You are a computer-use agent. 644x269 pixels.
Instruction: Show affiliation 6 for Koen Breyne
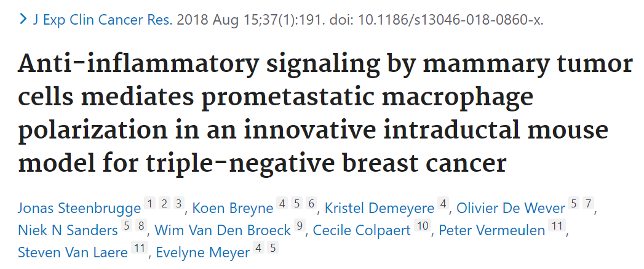(x=311, y=204)
